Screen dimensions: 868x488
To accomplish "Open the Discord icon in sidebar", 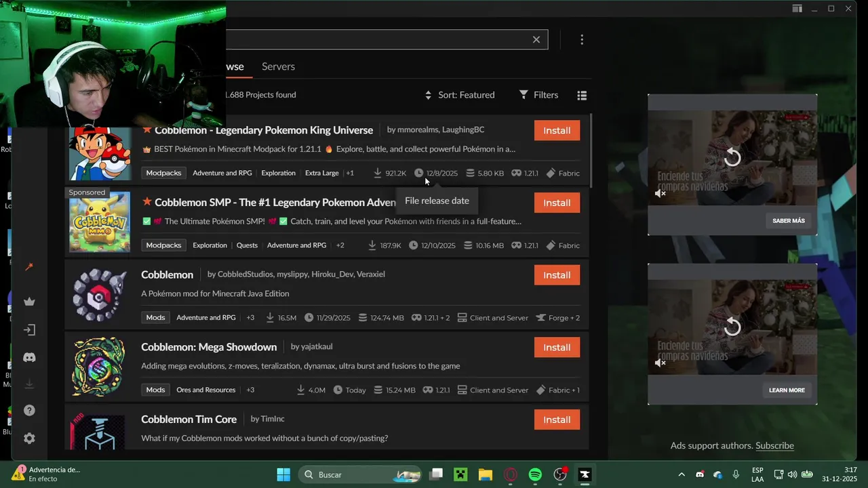I will 29,357.
